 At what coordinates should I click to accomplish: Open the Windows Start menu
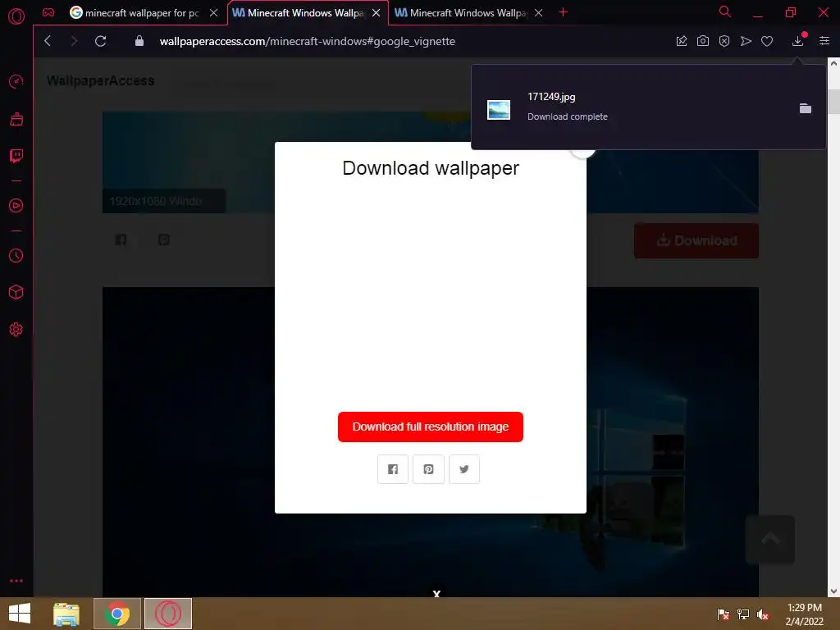(20, 614)
